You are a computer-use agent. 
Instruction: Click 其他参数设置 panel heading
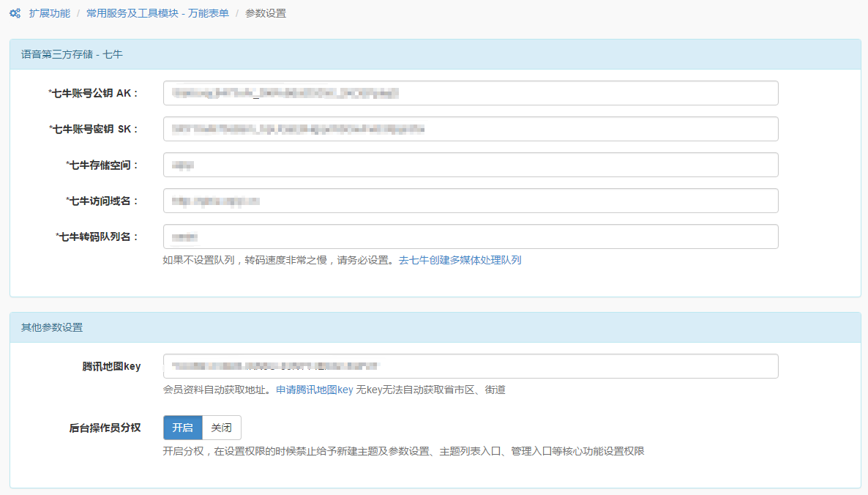click(52, 327)
